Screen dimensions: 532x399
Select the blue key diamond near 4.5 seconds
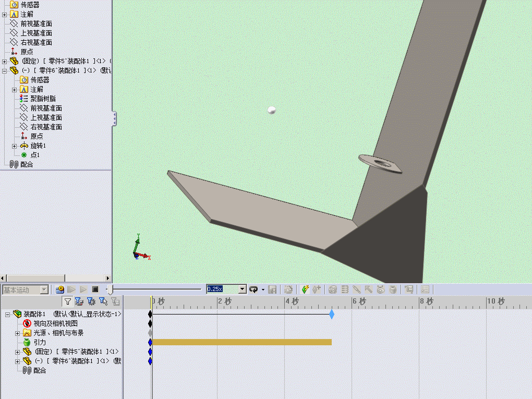pyautogui.click(x=331, y=314)
